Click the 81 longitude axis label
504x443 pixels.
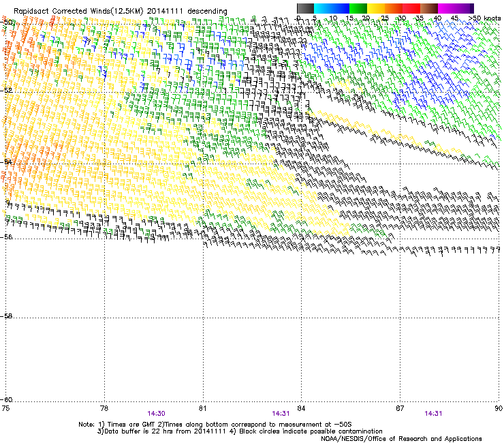(202, 408)
